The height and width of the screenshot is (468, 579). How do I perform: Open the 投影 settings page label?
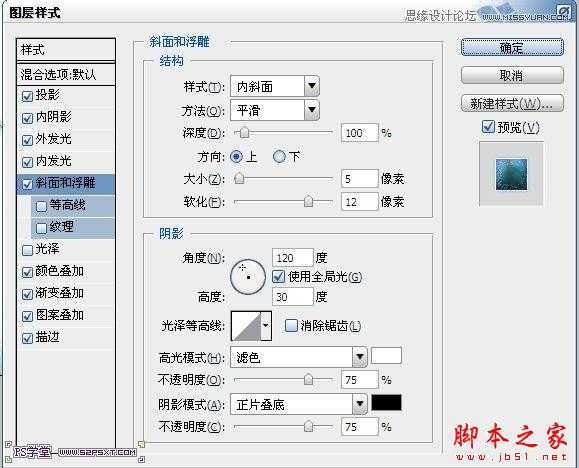[47, 95]
